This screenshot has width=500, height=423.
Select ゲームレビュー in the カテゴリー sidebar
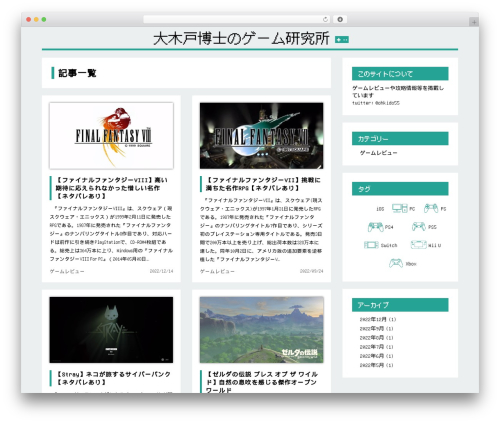click(378, 153)
